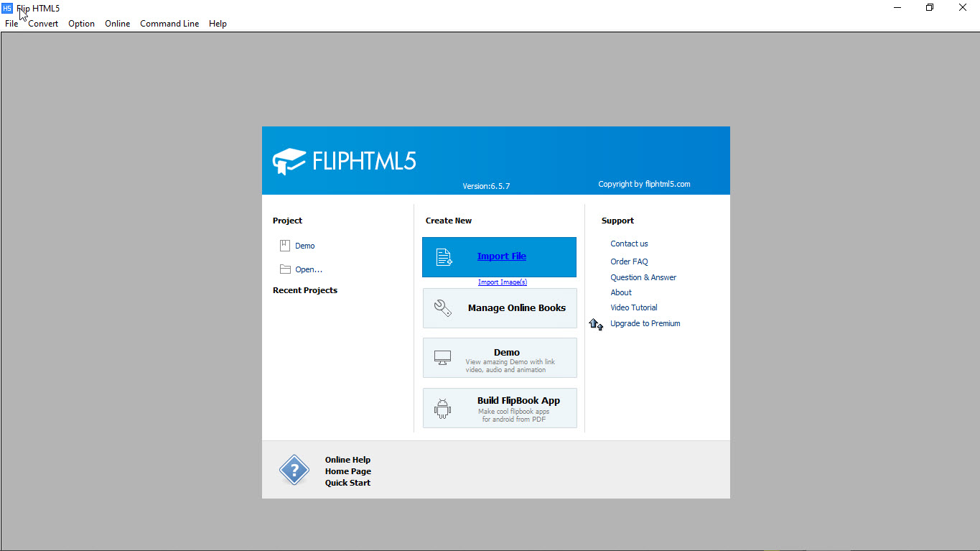This screenshot has height=551, width=980.
Task: Click the FLIPHTML5 logo
Action: pyautogui.click(x=345, y=160)
